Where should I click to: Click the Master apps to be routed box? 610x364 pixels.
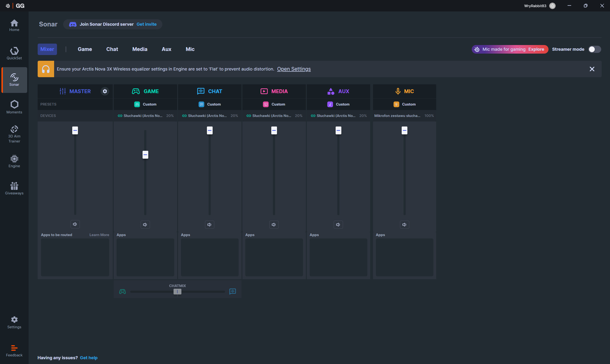[x=75, y=258]
